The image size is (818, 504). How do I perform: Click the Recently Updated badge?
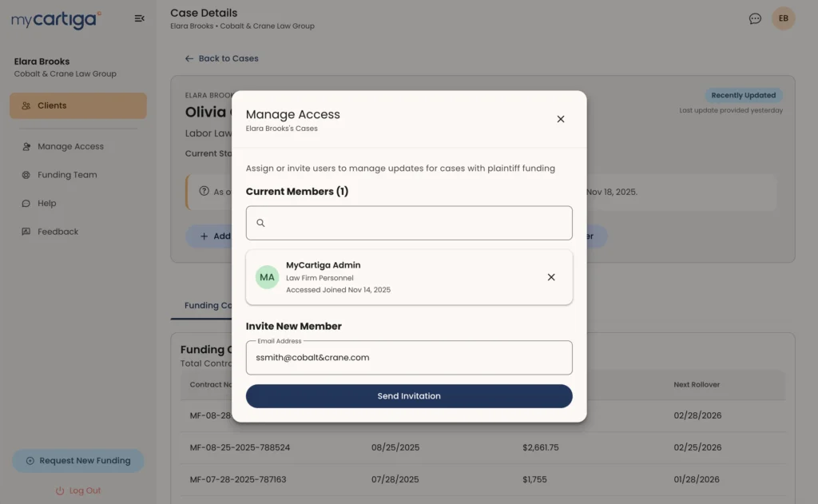pos(744,95)
